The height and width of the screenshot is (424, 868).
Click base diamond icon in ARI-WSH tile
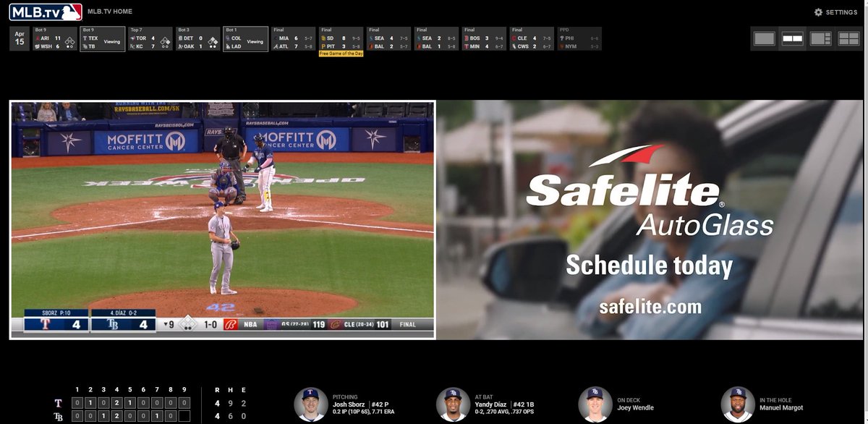70,42
